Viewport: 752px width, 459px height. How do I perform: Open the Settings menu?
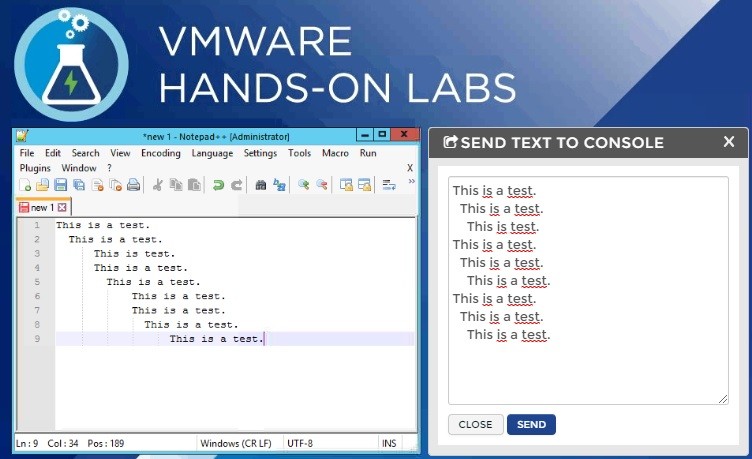(x=260, y=153)
